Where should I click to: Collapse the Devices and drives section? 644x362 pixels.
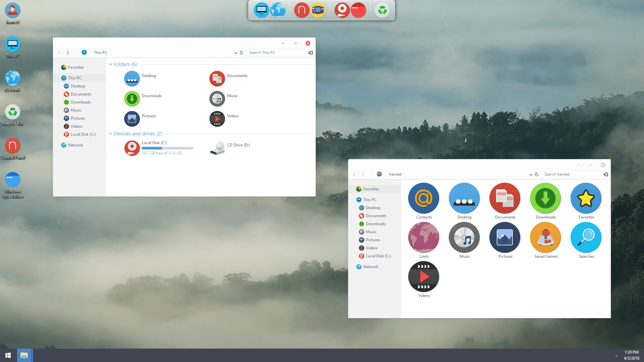[x=110, y=133]
